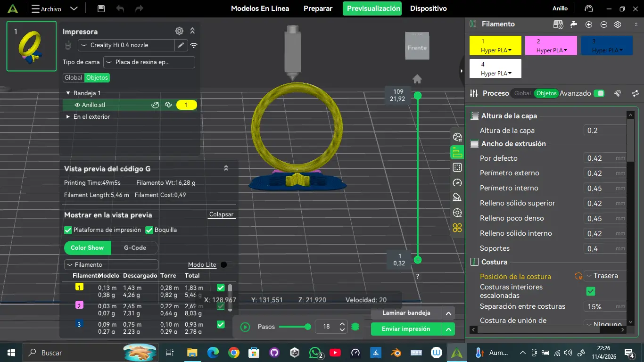Expand Enviar impresión options arrow
The height and width of the screenshot is (362, 644).
(x=448, y=329)
